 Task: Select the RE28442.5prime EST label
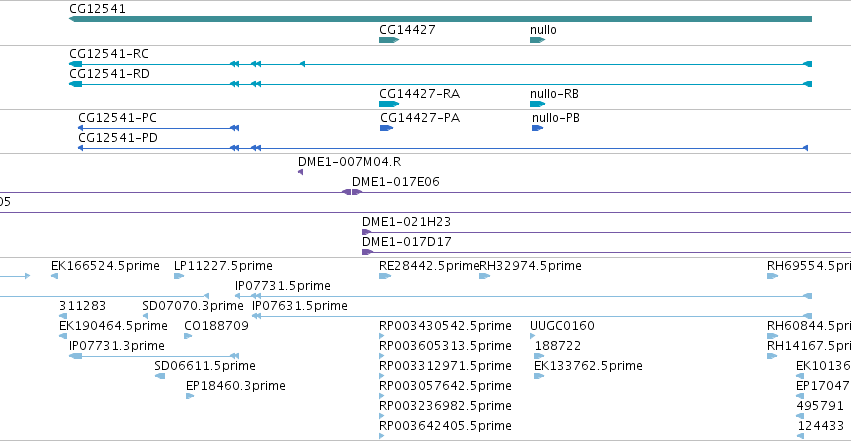pyautogui.click(x=429, y=266)
